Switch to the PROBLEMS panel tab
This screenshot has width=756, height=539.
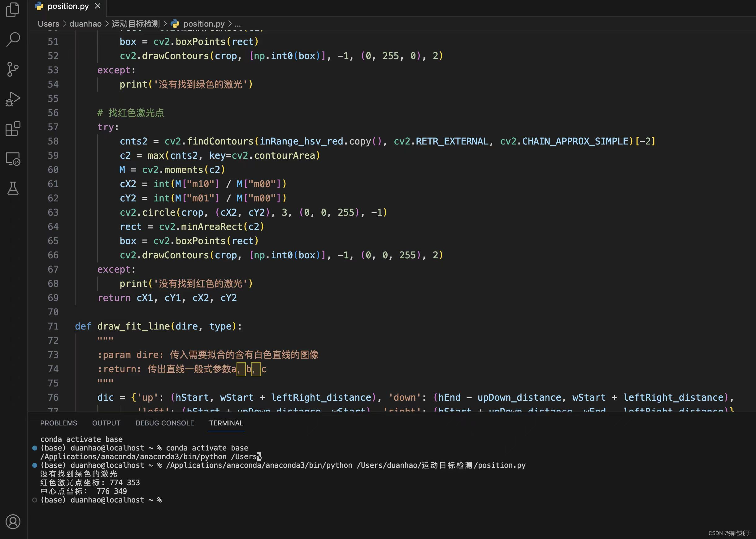click(59, 423)
